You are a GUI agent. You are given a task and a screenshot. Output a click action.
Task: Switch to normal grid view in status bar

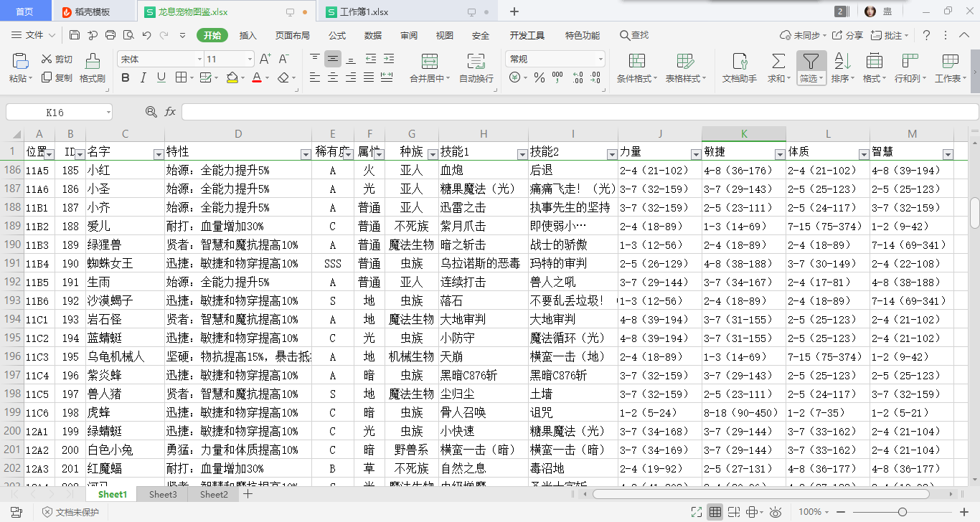point(715,512)
